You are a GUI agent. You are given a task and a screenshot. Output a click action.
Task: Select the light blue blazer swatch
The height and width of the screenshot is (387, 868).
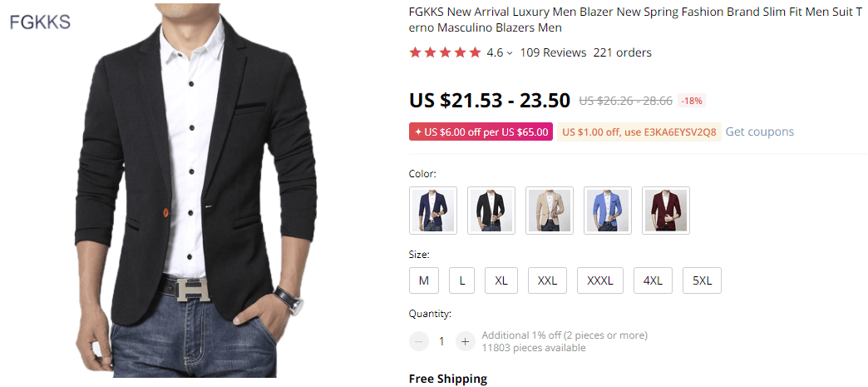[608, 211]
